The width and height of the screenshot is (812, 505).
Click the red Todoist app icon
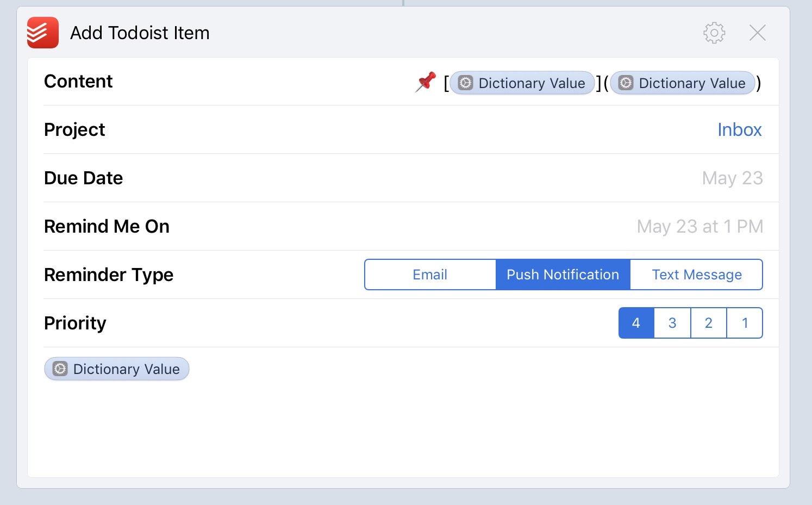43,33
